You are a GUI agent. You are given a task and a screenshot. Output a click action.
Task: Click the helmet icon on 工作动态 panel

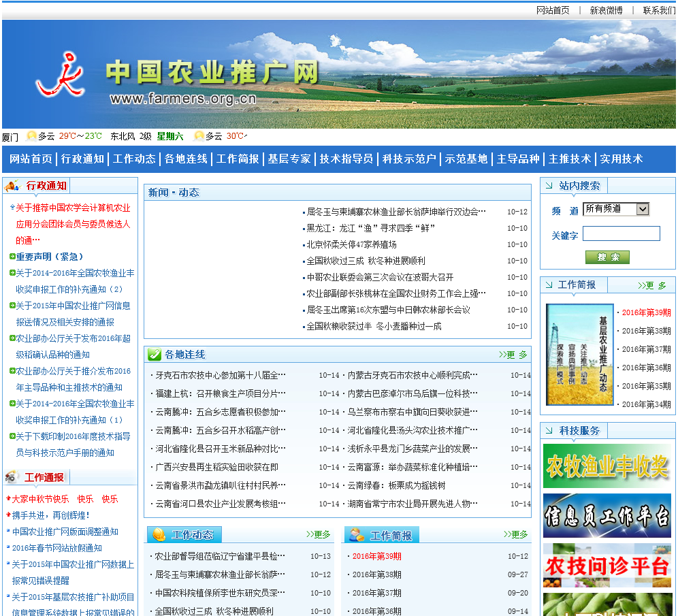click(x=159, y=535)
